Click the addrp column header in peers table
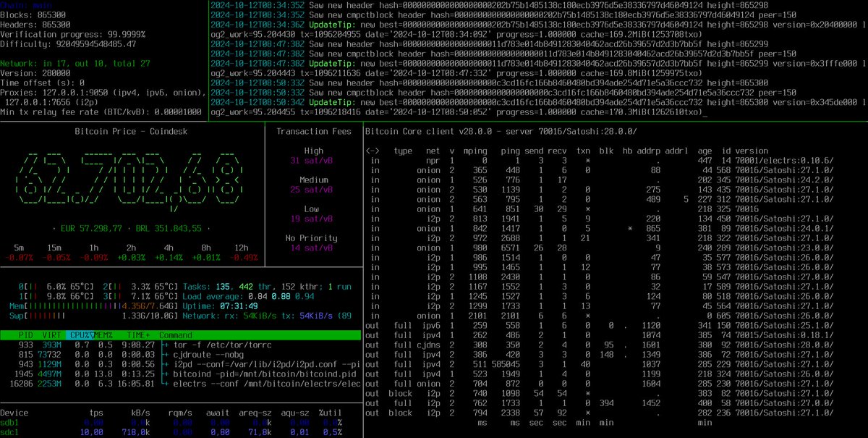This screenshot has height=438, width=868. [x=648, y=151]
